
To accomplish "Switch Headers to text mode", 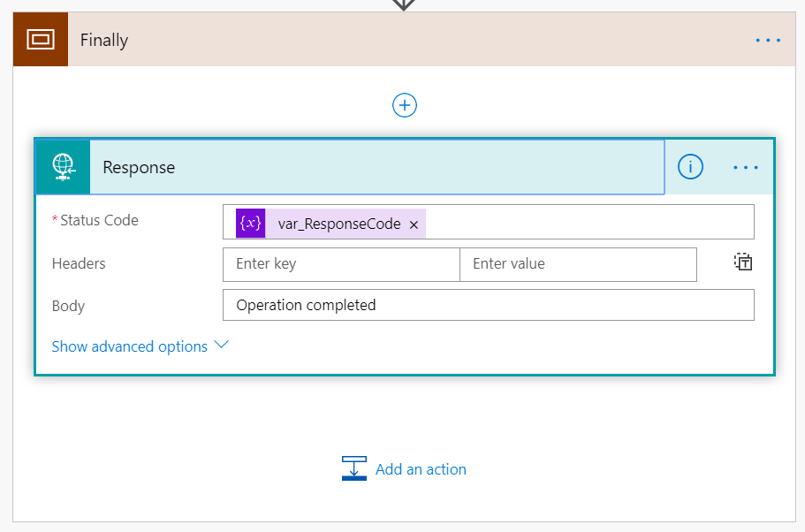I will pos(743,262).
